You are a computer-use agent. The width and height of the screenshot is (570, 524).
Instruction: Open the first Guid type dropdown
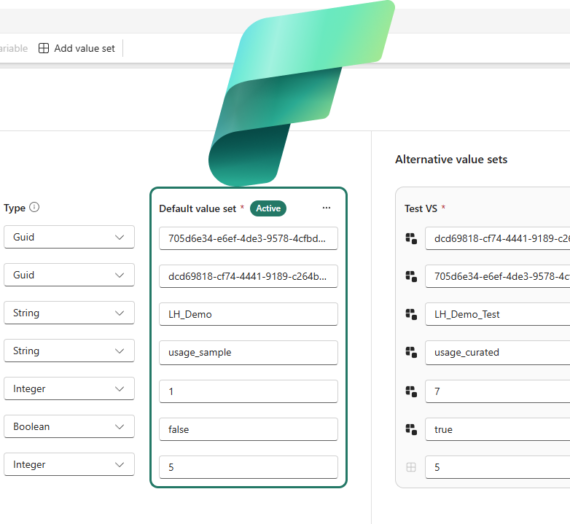[x=69, y=237]
